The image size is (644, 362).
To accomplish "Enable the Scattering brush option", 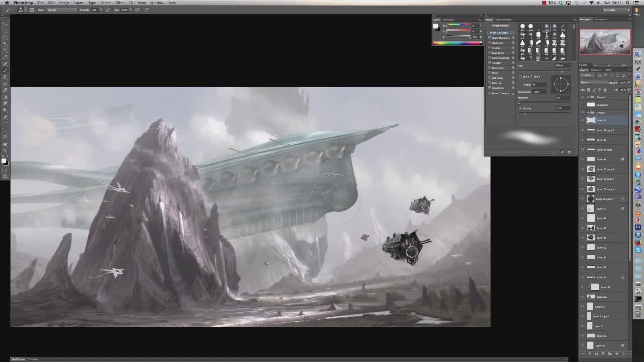I will 489,43.
